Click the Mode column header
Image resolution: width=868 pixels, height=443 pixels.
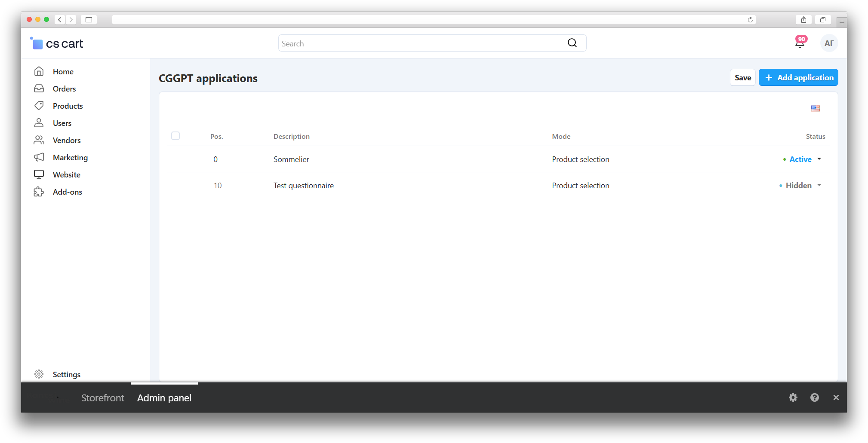(x=561, y=136)
